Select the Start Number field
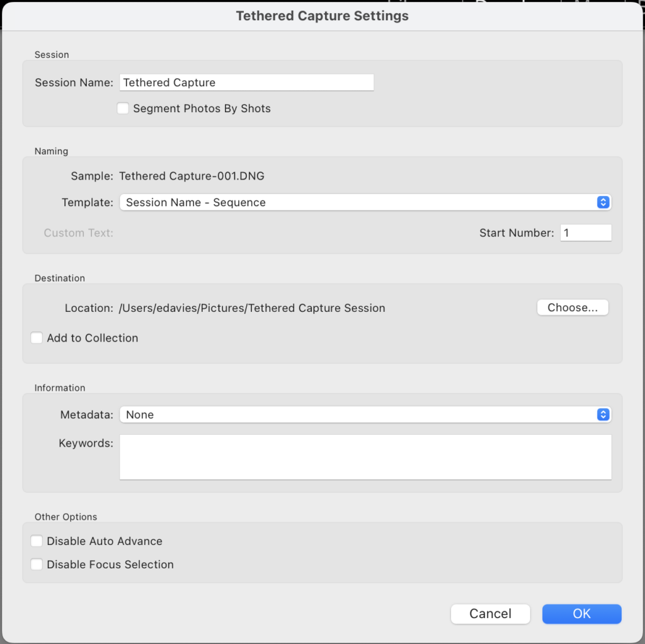Viewport: 645px width, 644px height. coord(585,233)
